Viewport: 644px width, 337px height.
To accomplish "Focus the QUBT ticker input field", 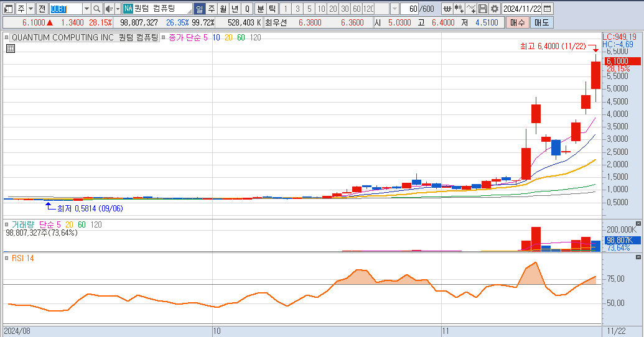I will click(66, 9).
